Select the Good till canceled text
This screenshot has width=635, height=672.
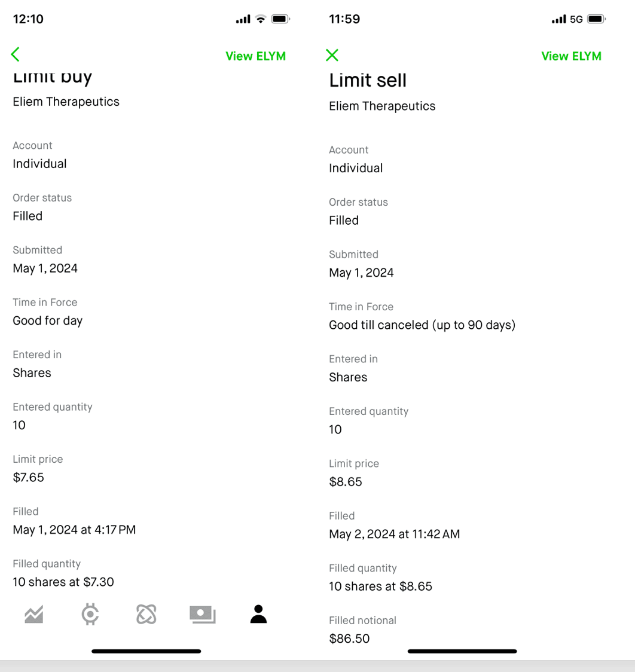(x=422, y=325)
